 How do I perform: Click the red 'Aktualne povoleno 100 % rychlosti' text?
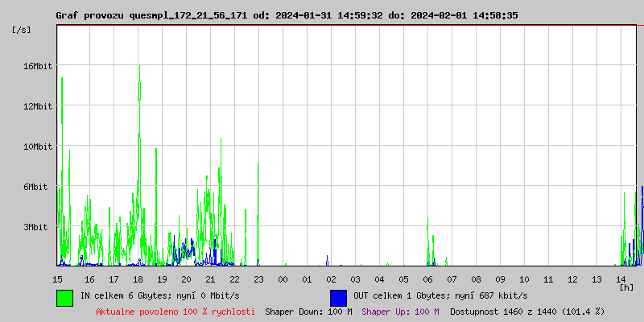(x=175, y=312)
